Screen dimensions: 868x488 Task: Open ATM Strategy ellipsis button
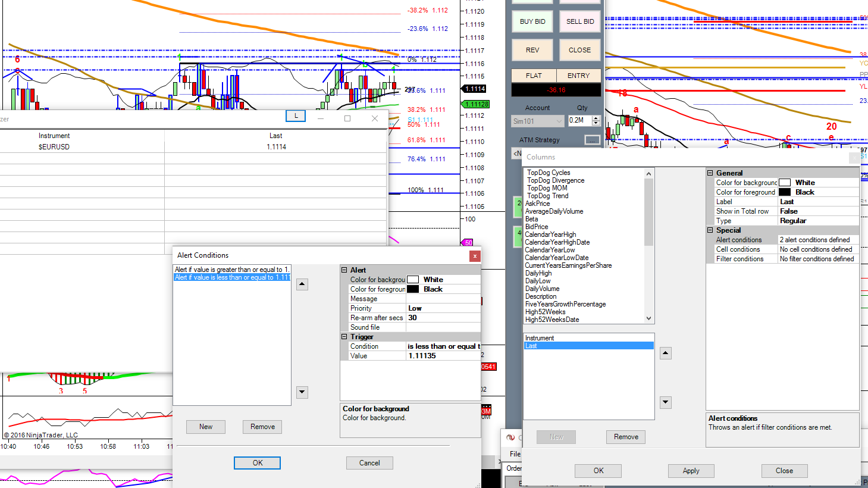click(x=592, y=140)
